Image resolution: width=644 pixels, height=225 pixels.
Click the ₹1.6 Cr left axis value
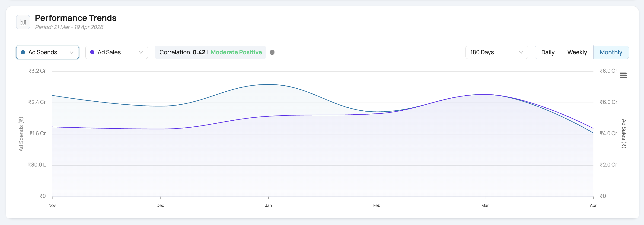point(38,133)
